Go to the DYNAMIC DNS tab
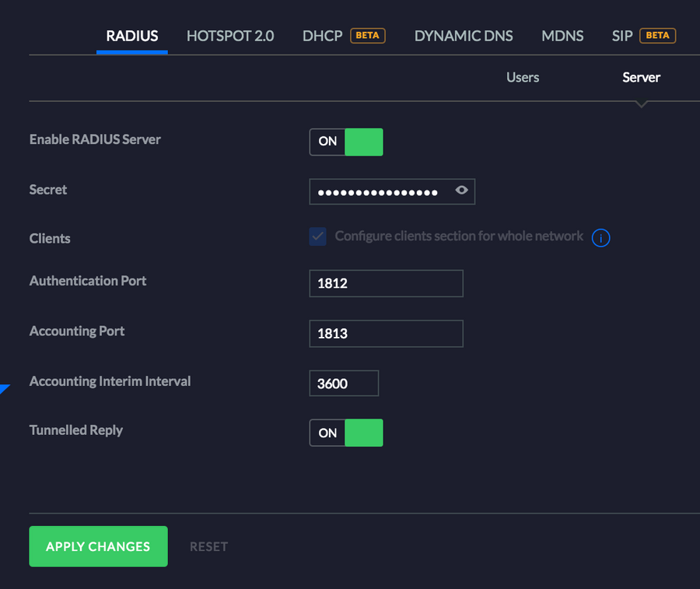The image size is (700, 589). (x=464, y=36)
